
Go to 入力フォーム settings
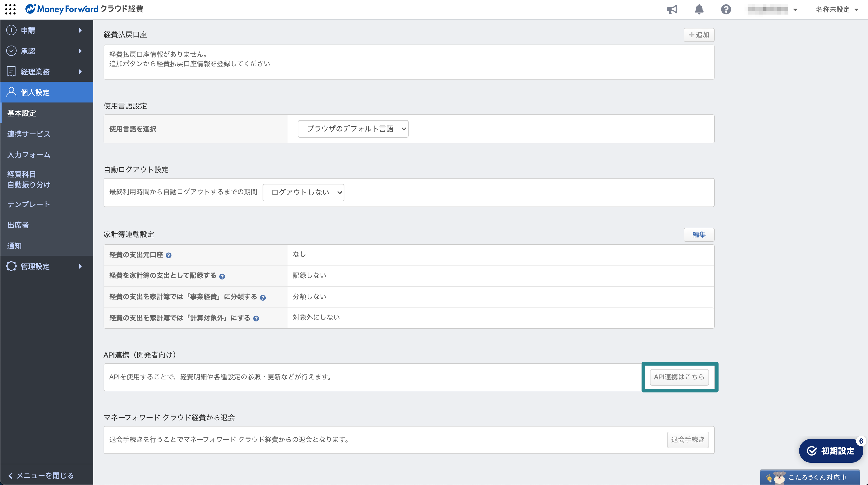click(29, 155)
